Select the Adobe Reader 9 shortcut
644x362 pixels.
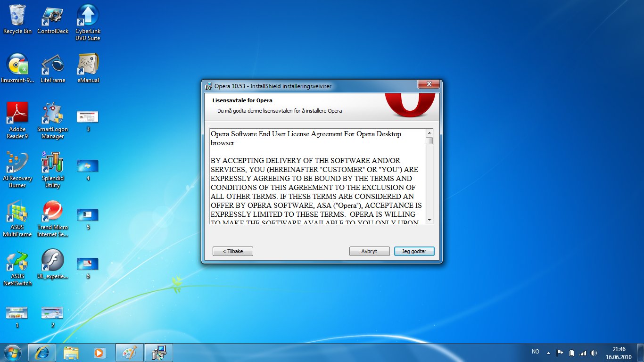[x=17, y=121]
